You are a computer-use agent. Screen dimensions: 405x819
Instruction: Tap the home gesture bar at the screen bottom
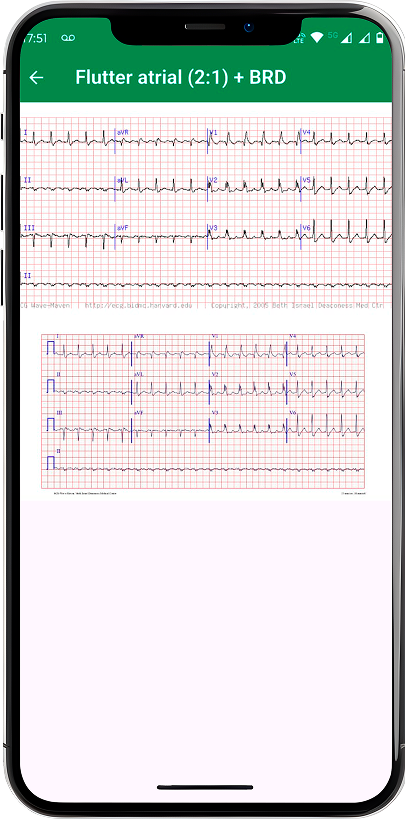point(205,787)
